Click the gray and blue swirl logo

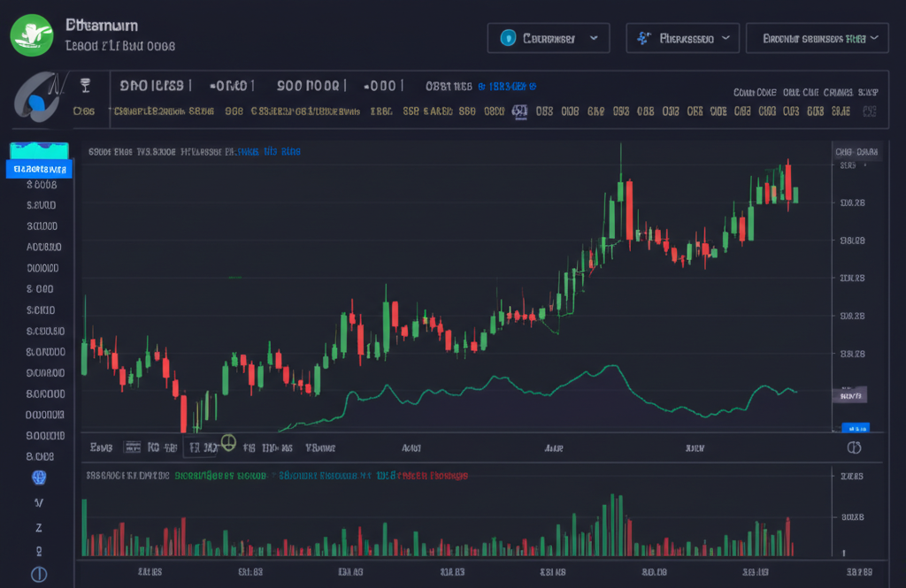[x=38, y=97]
